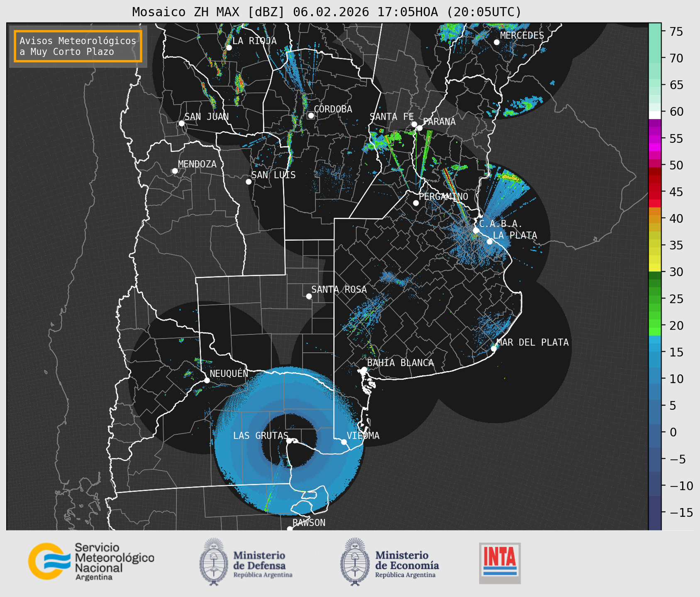This screenshot has height=597, width=700.
Task: Click the San Luis city marker dot
Action: coord(249,181)
